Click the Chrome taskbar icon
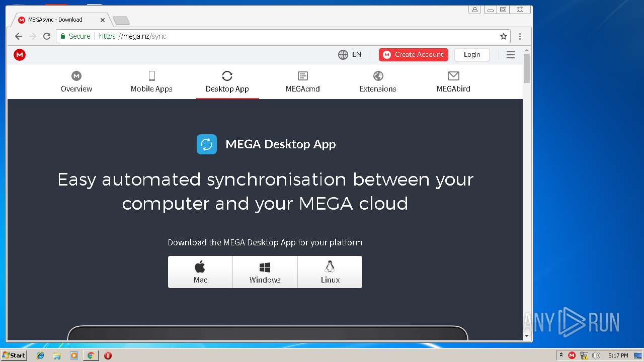Screen dimensions: 644x362 click(91, 355)
